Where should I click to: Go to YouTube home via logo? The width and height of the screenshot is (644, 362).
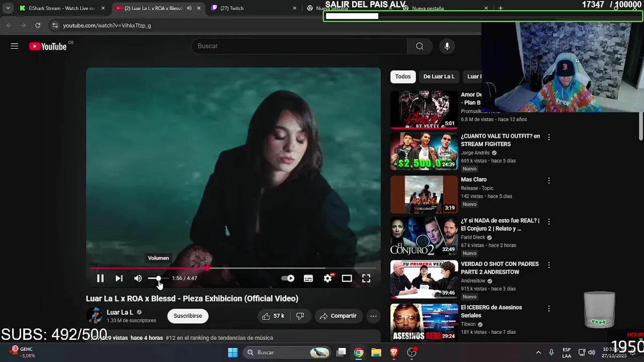pyautogui.click(x=48, y=46)
